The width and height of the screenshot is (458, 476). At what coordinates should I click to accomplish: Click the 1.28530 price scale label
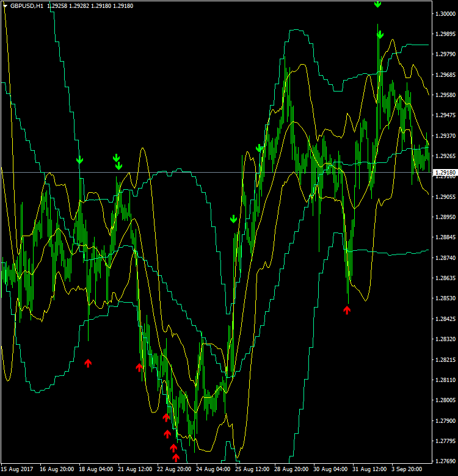(x=445, y=298)
